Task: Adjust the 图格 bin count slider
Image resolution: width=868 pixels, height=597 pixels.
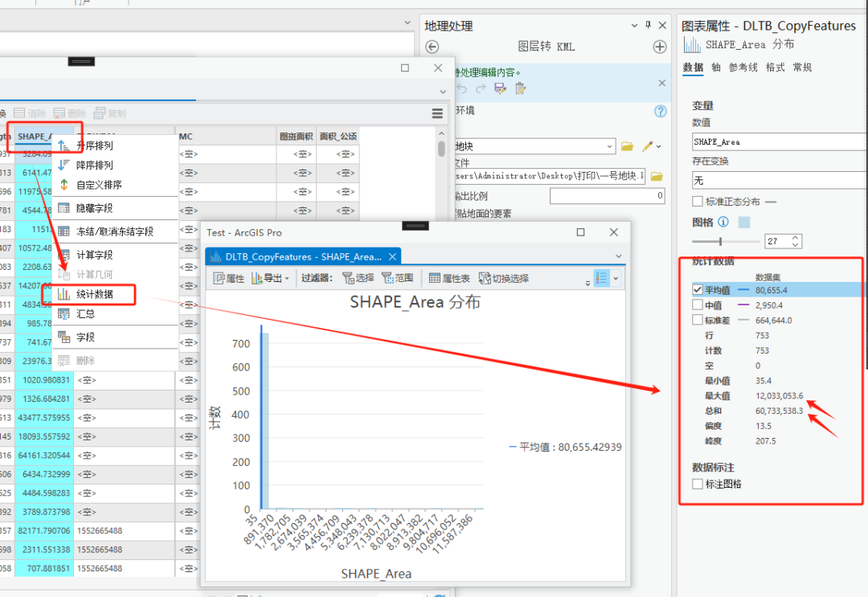Action: pos(720,241)
